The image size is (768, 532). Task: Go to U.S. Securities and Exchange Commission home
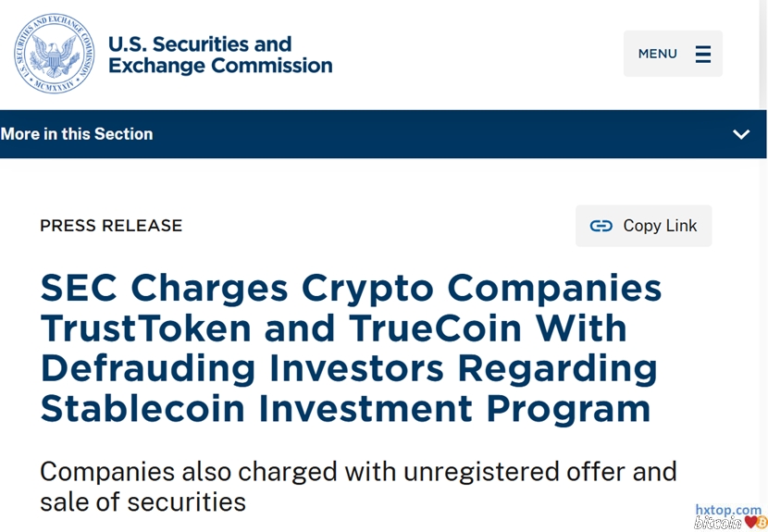220,55
